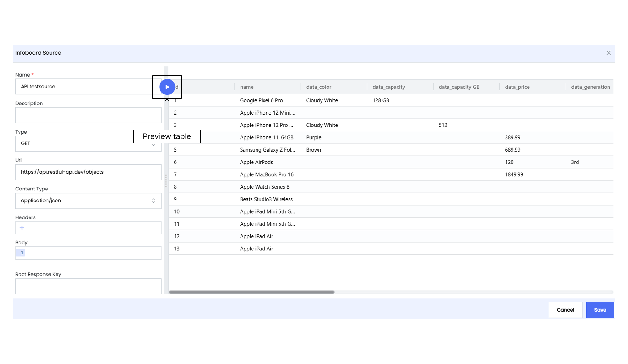Click the id cell 13
The height and width of the screenshot is (364, 628).
point(202,249)
